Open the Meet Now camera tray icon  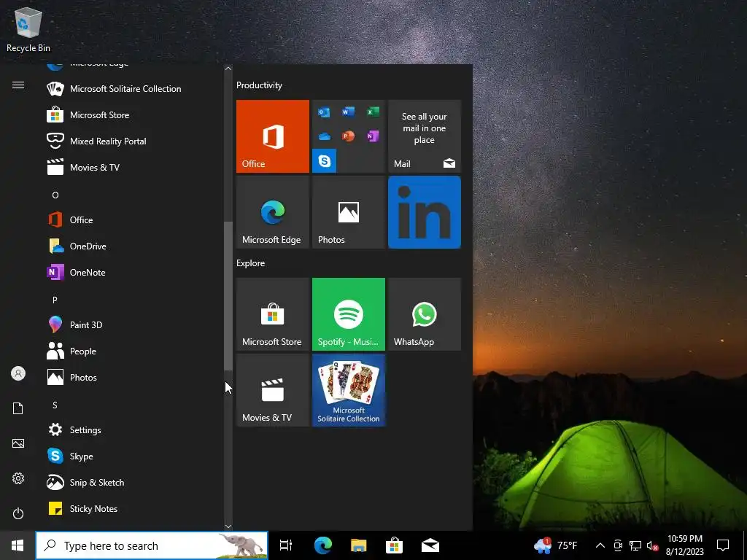point(618,545)
